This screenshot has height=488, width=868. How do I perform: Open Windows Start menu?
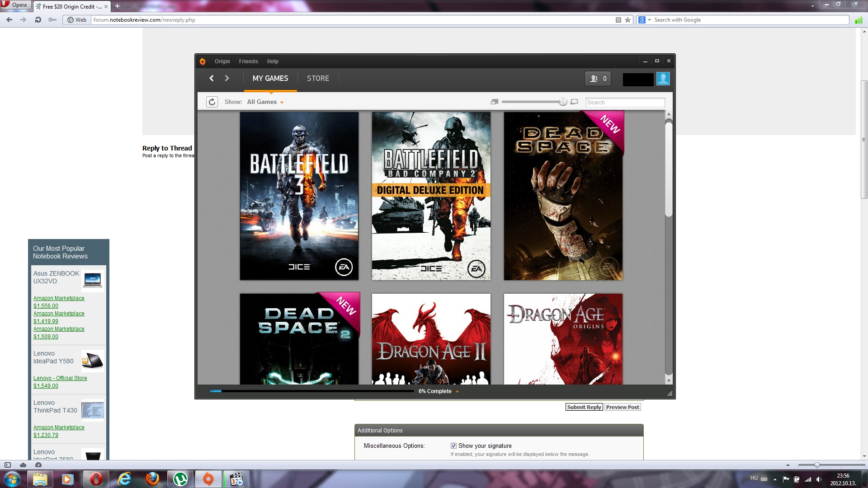tap(12, 479)
